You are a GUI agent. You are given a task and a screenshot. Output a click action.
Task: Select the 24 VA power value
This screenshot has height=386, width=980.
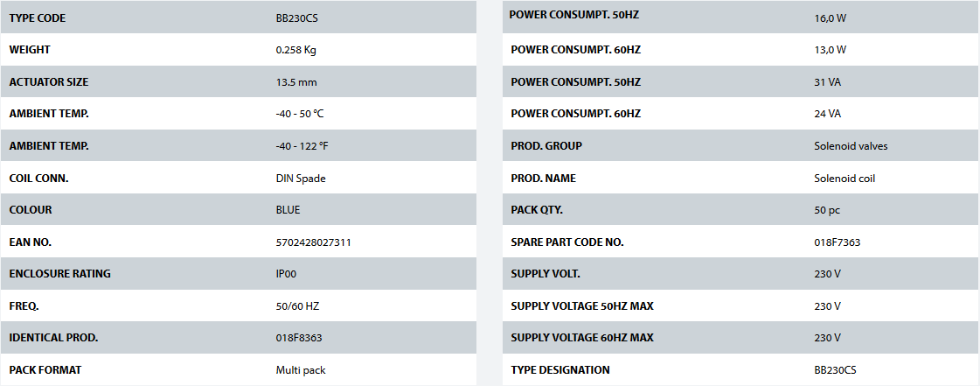coord(827,114)
